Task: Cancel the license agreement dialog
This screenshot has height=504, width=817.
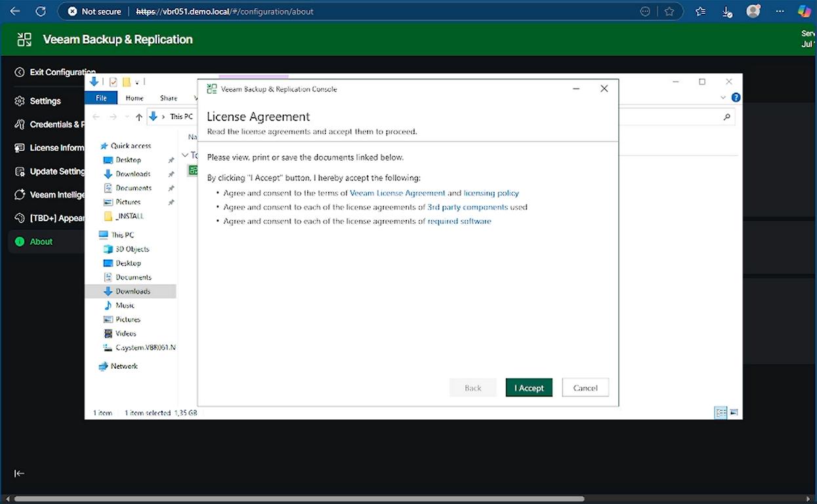Action: point(585,388)
